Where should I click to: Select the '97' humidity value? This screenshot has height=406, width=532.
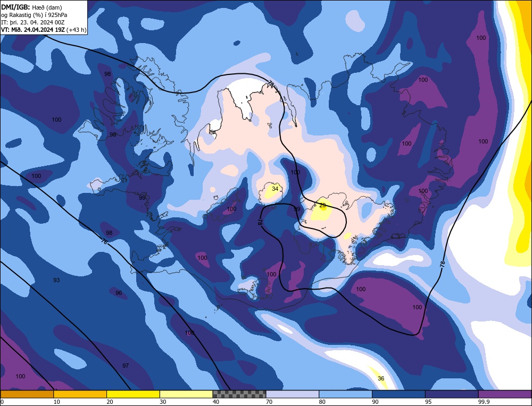(126, 365)
